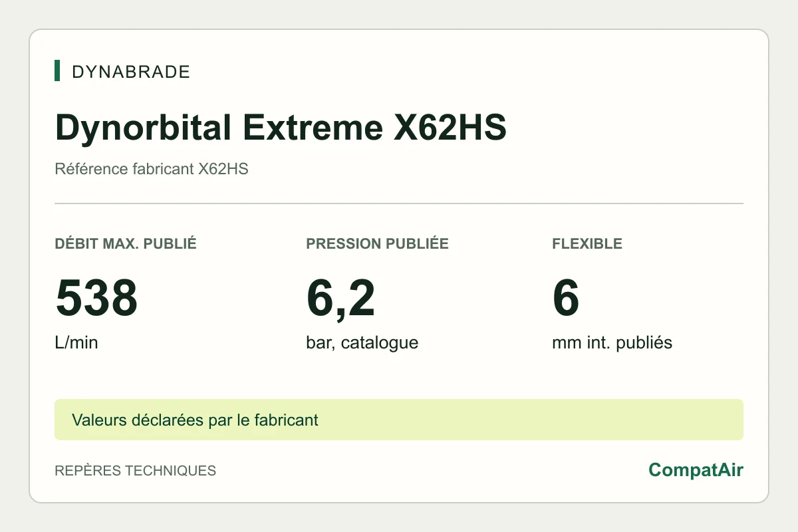Select the 6,2 pressure value
798x532 pixels.
click(x=340, y=299)
